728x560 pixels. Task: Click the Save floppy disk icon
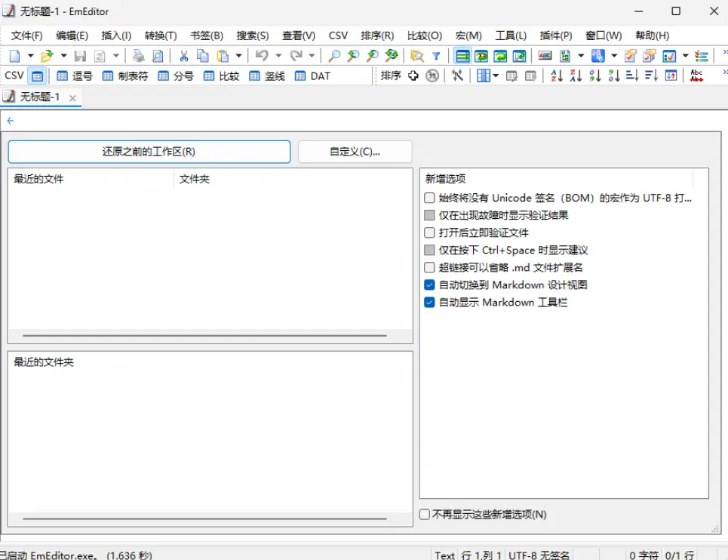[80, 56]
